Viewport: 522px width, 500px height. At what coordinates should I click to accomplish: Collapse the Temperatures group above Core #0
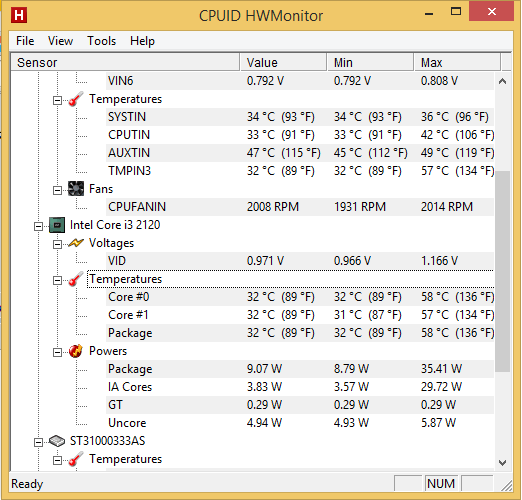[57, 280]
